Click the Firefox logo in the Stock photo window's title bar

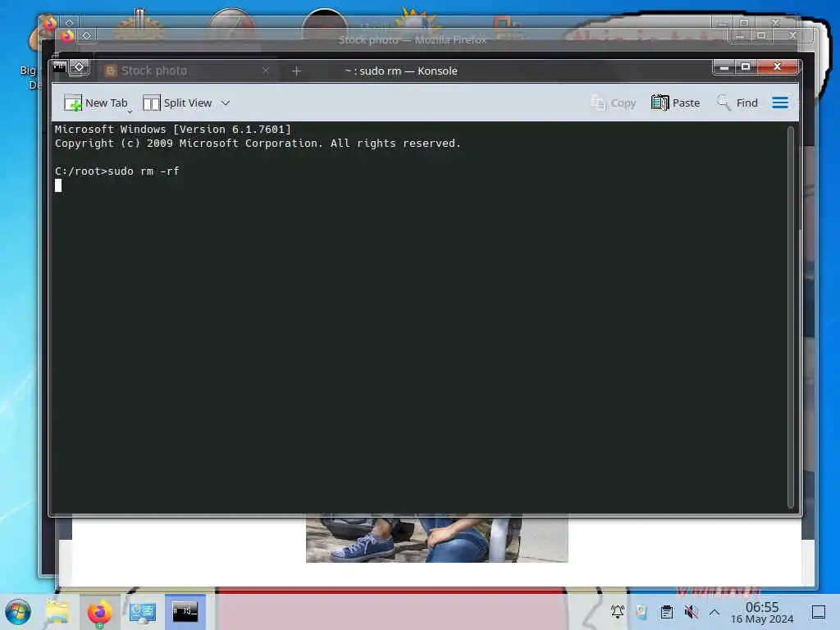tap(67, 36)
